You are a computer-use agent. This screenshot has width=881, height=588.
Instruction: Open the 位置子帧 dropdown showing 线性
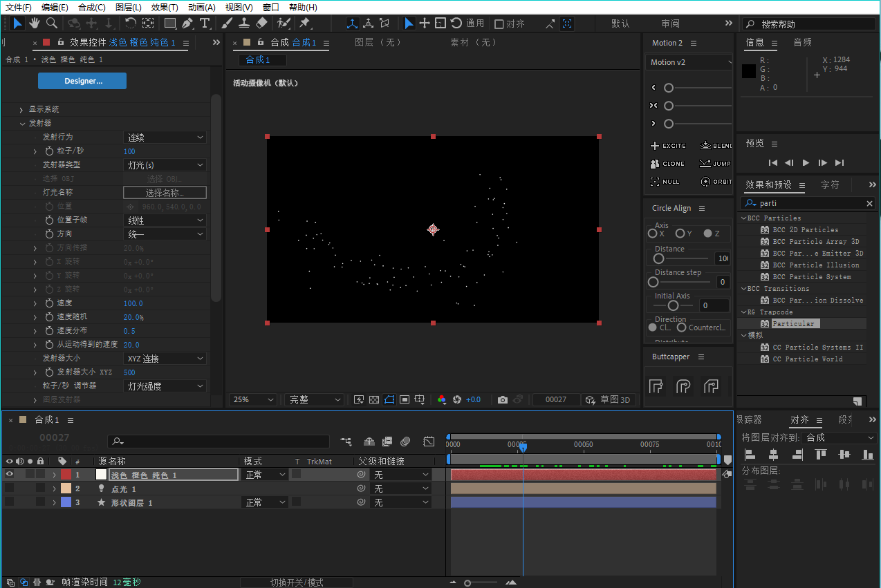165,220
